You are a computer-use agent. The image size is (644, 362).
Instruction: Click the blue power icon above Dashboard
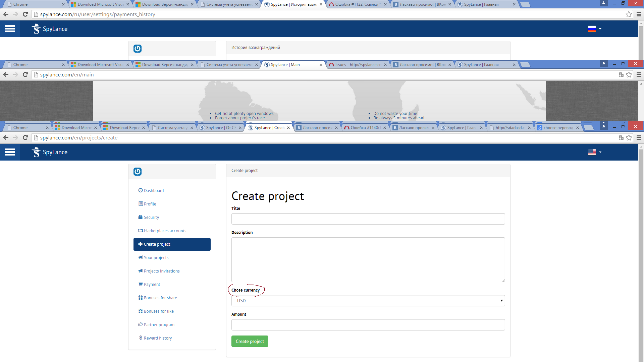(138, 172)
